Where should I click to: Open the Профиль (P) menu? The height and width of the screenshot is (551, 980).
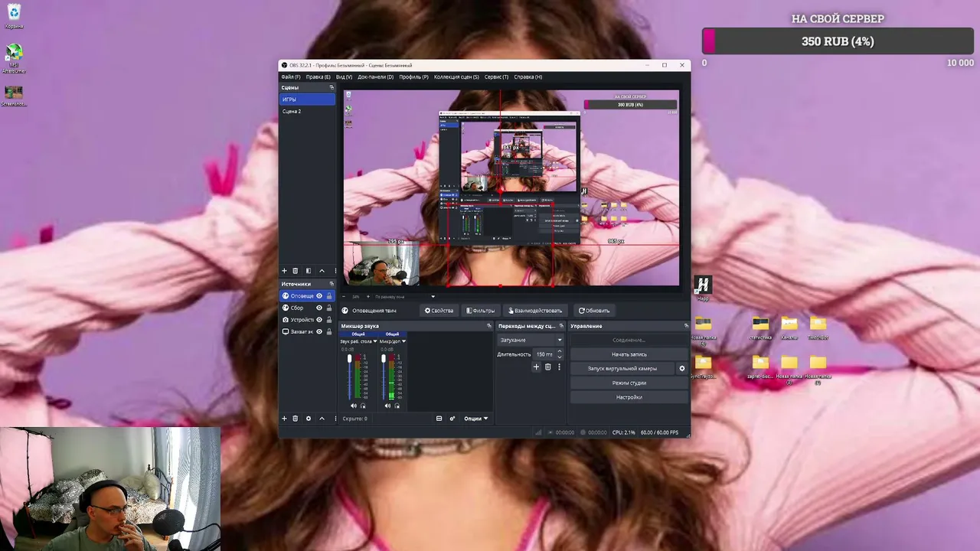pos(413,77)
